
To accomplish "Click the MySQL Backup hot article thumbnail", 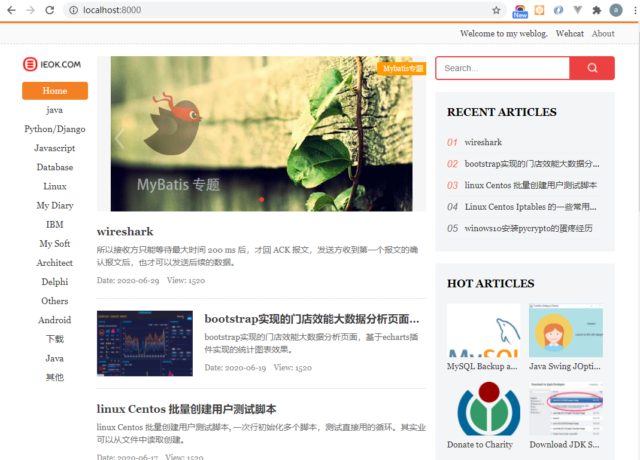I will pos(483,330).
